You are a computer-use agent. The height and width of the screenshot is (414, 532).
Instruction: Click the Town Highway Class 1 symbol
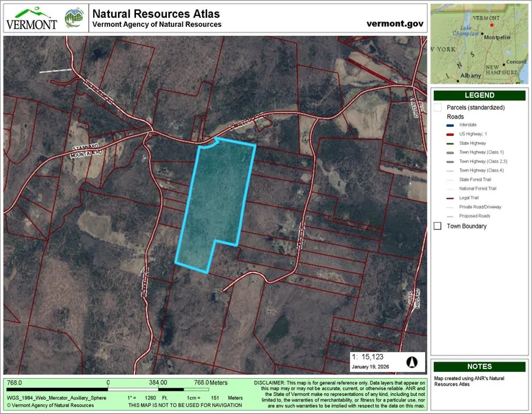tap(449, 152)
